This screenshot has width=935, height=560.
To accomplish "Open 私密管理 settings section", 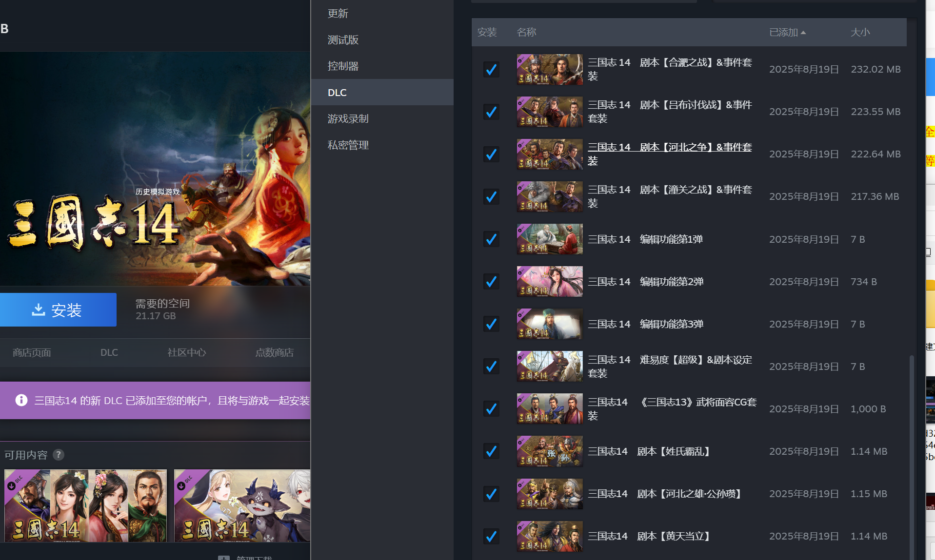I will [382, 145].
